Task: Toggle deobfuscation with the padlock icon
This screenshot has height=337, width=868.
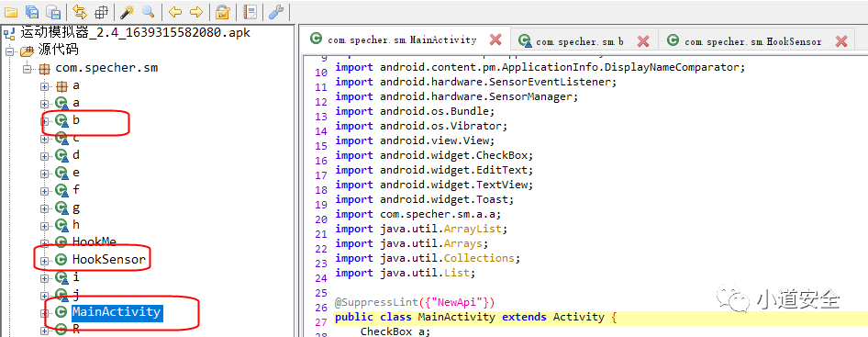Action: 223,11
